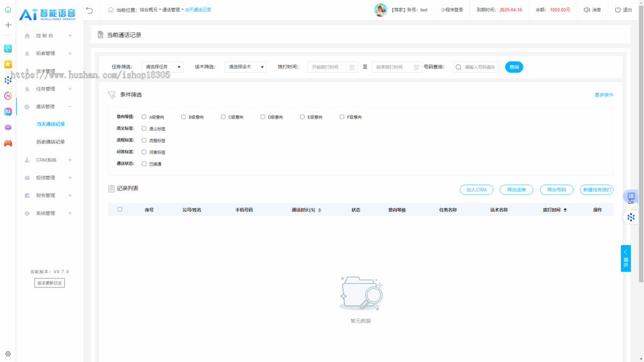
Task: Click the funnel icon next to 条件筛选
Action: pos(112,95)
